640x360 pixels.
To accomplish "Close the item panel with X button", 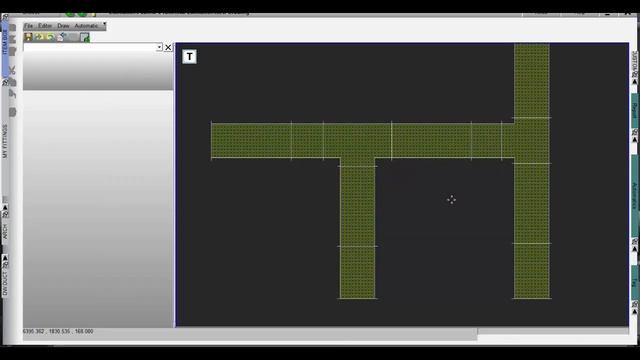I will (168, 47).
